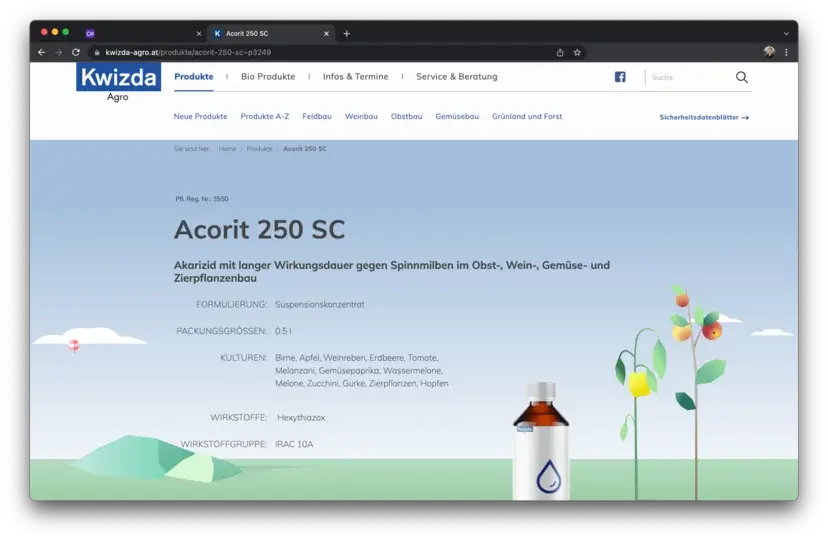Reload the page with the refresh icon
This screenshot has width=828, height=540.
pos(76,52)
